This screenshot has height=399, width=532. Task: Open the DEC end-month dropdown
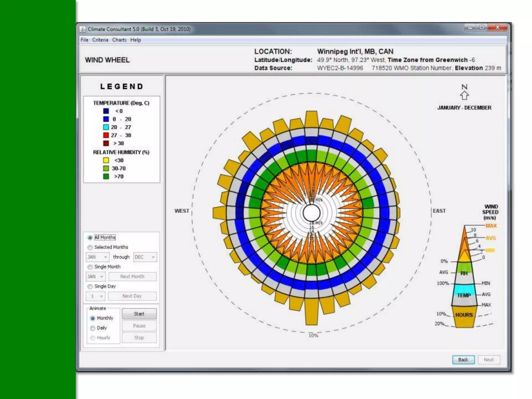(x=145, y=257)
